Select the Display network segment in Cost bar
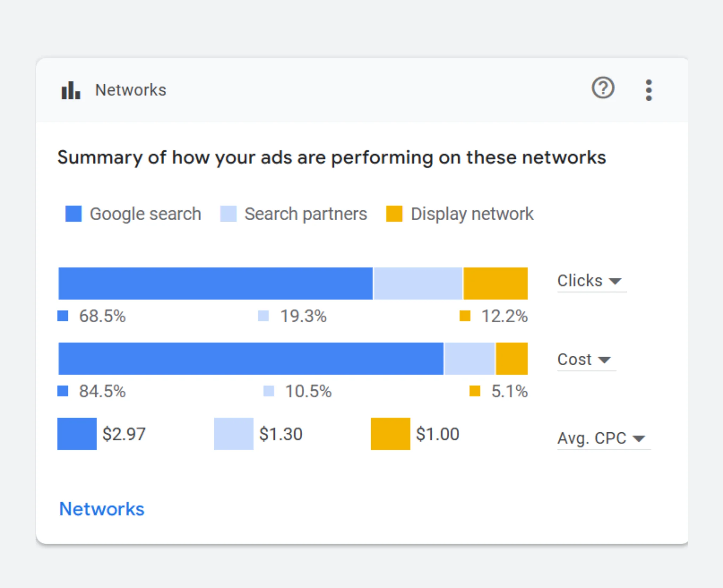 click(512, 359)
